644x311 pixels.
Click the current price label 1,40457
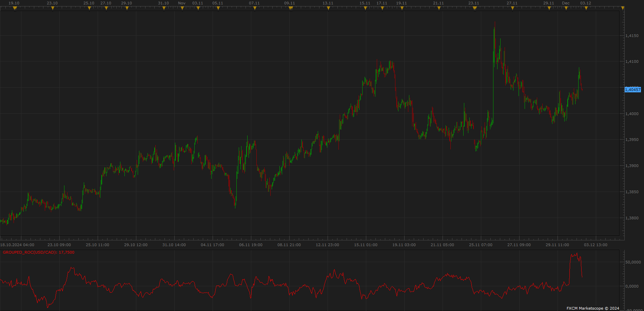pyautogui.click(x=633, y=90)
